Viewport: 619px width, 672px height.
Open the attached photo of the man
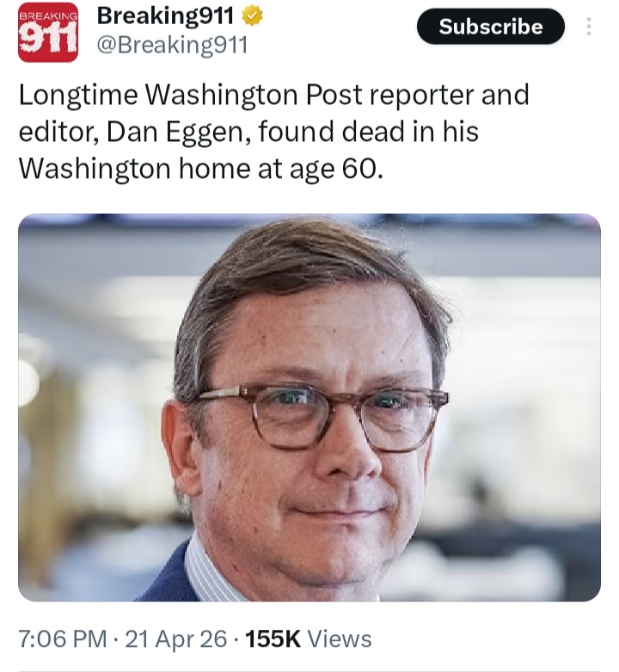point(309,407)
